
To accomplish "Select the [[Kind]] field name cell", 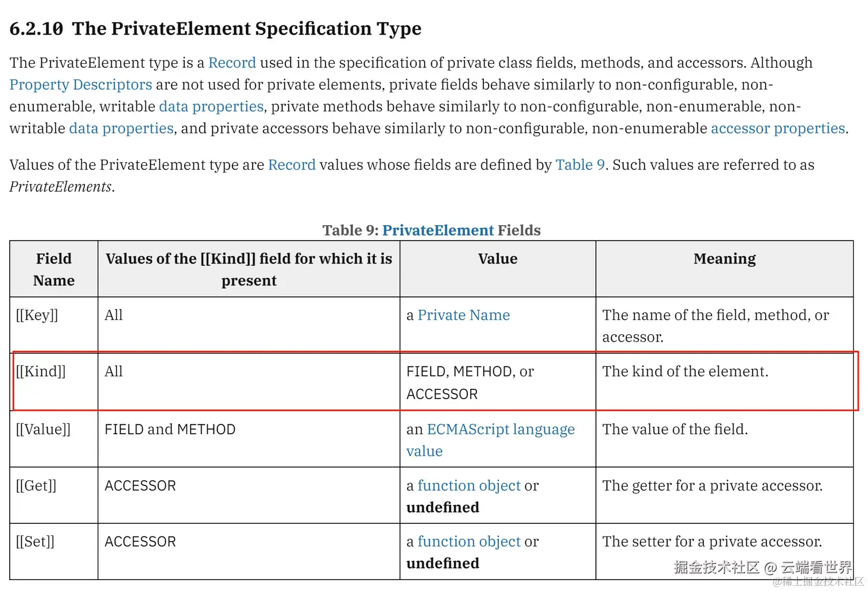I will [x=41, y=372].
